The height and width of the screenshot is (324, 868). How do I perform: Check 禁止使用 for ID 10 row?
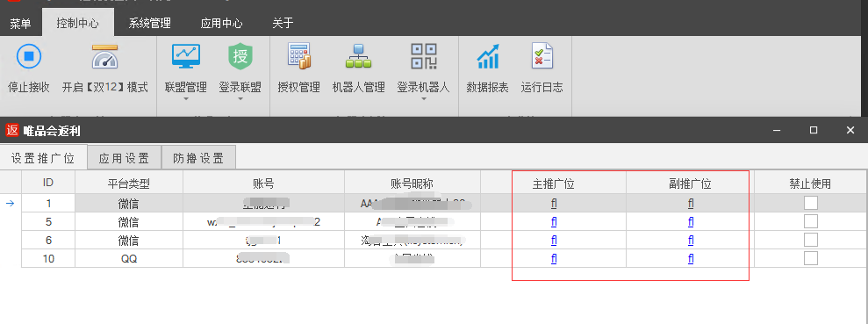point(810,259)
